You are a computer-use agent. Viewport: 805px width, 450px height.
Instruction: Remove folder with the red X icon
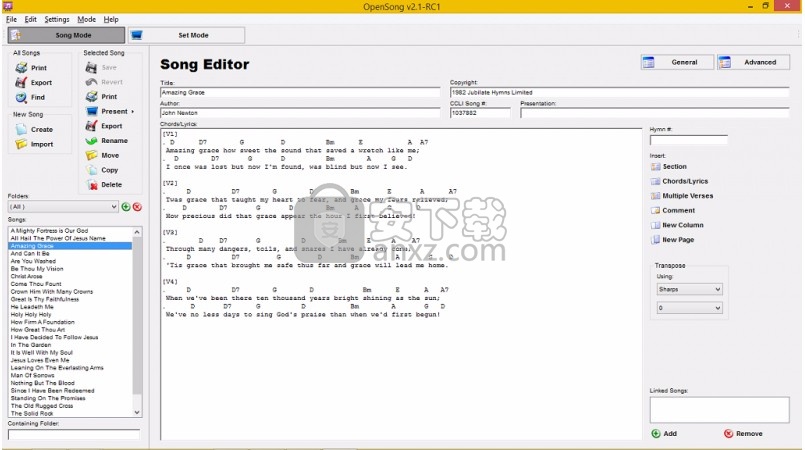(137, 207)
